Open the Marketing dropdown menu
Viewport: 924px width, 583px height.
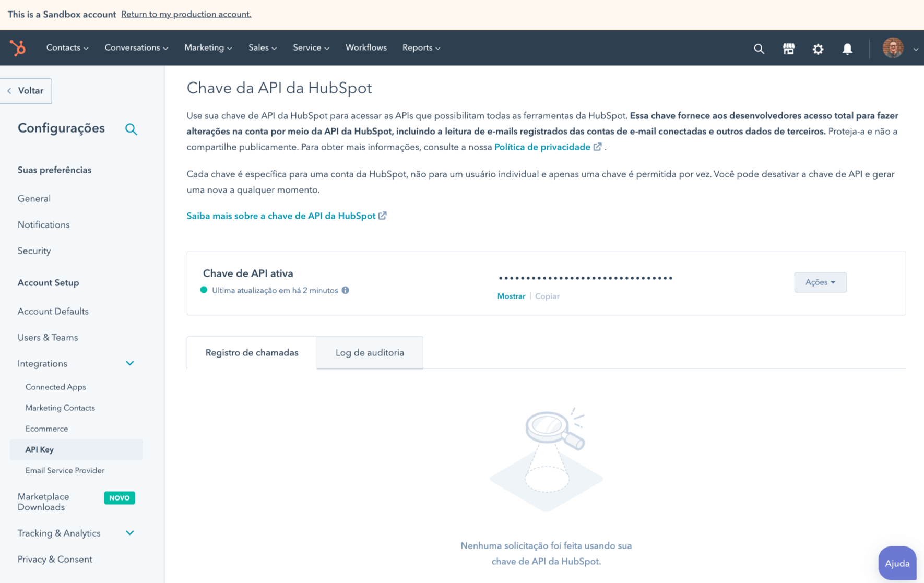tap(208, 47)
